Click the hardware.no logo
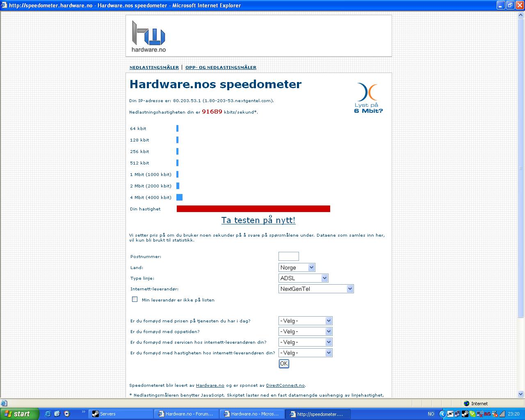The image size is (525, 420). [x=148, y=37]
